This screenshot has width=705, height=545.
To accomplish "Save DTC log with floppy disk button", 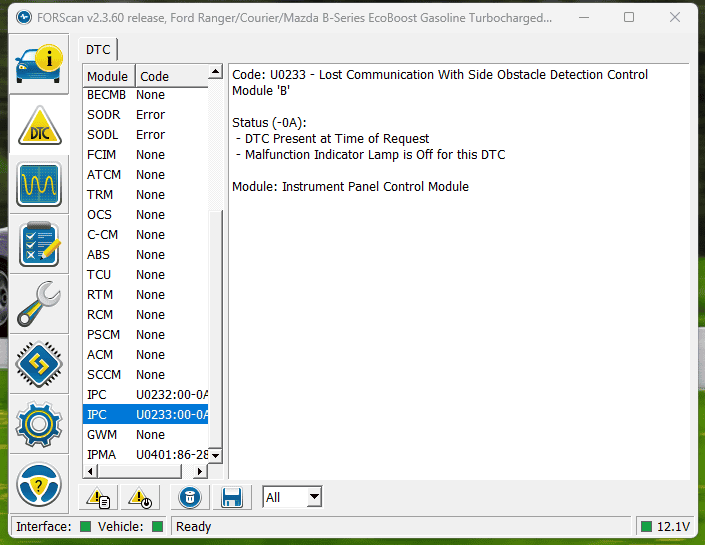I will [x=232, y=497].
